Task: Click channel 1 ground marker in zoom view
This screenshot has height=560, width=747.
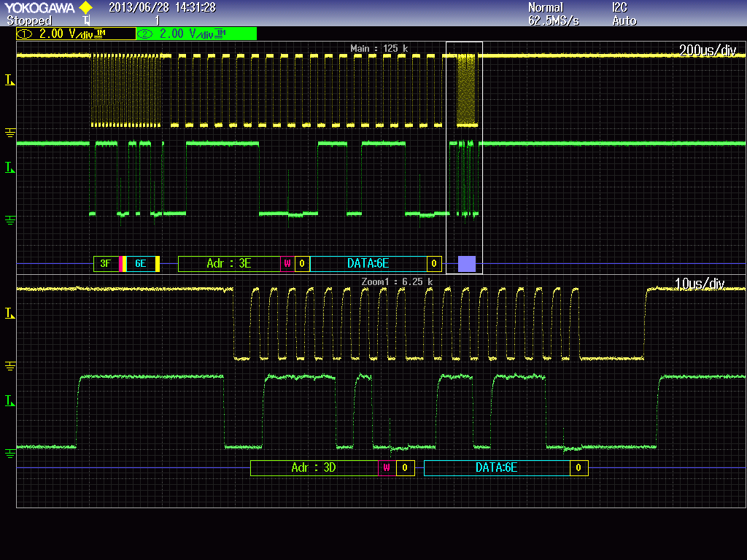Action: click(10, 365)
